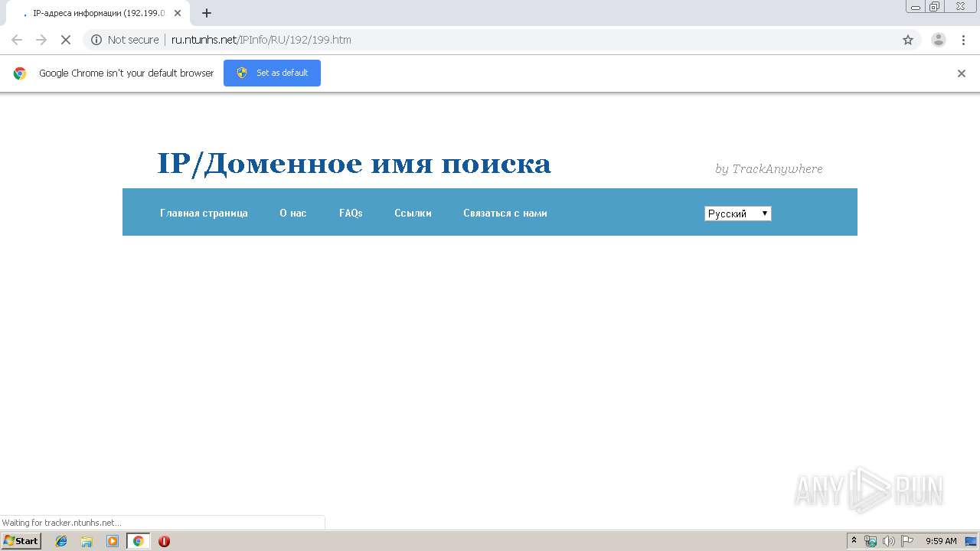Stop loading the page

(66, 40)
